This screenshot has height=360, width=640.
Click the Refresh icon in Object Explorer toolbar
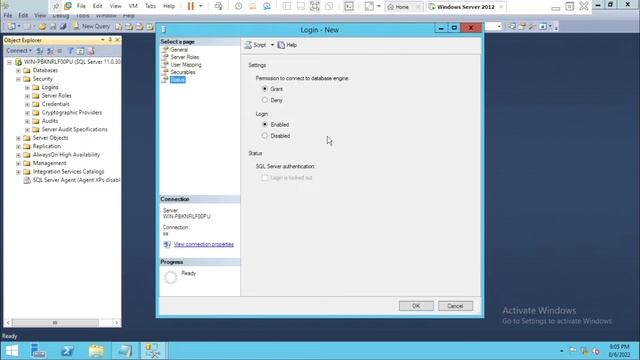click(x=80, y=51)
